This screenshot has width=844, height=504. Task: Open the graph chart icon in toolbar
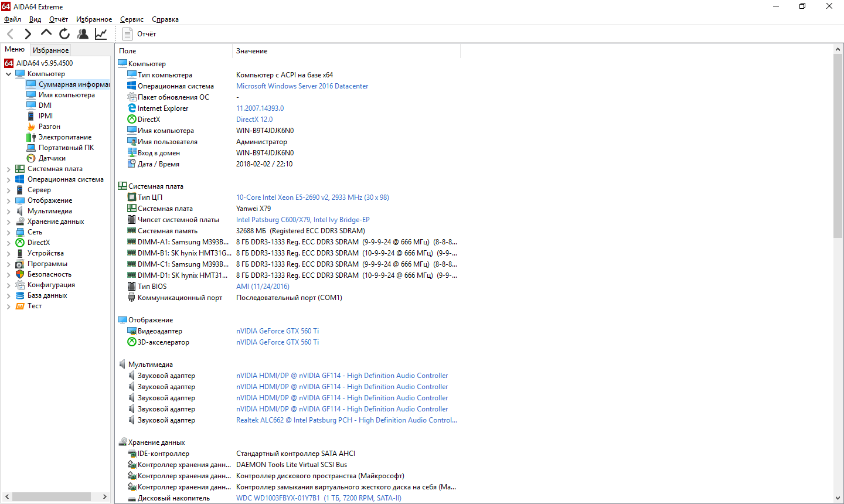(x=101, y=34)
